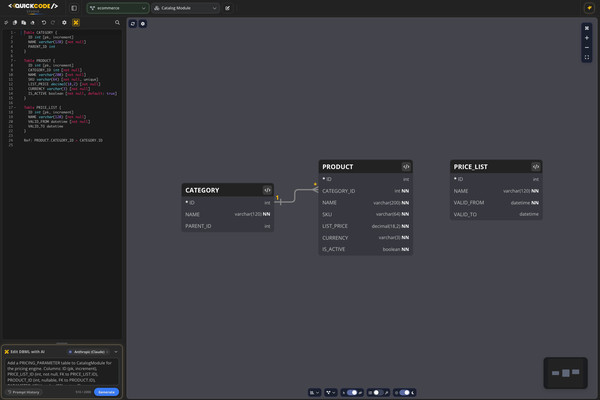This screenshot has height=400, width=600.
Task: Toggle the yellow AI assistant icon in editor toolbar
Action: click(x=76, y=23)
